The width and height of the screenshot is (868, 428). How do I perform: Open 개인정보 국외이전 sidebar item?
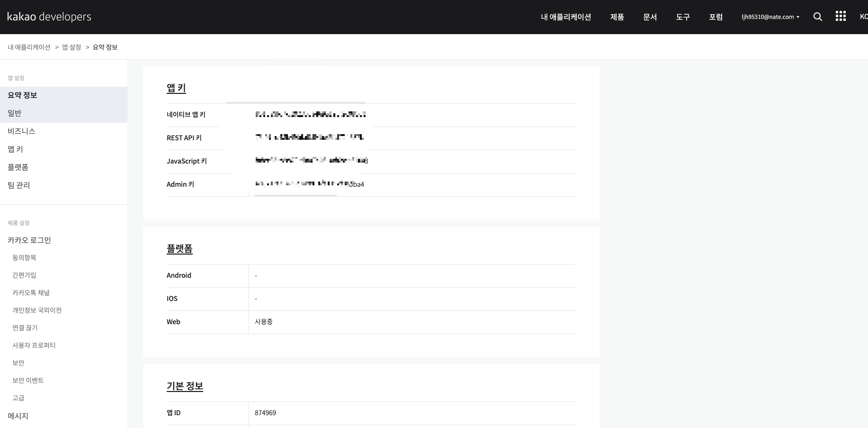coord(37,310)
